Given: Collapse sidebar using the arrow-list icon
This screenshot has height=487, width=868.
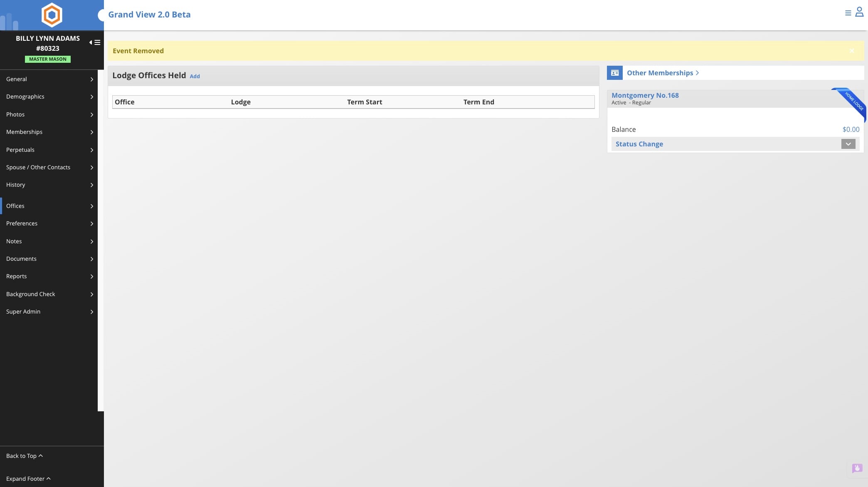Looking at the screenshot, I should pos(95,42).
